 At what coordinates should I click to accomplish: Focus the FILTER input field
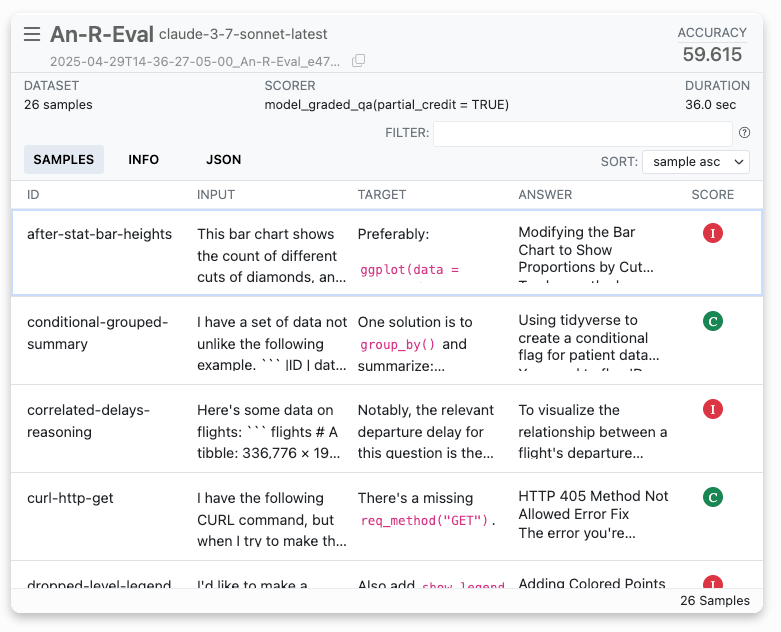pos(582,133)
